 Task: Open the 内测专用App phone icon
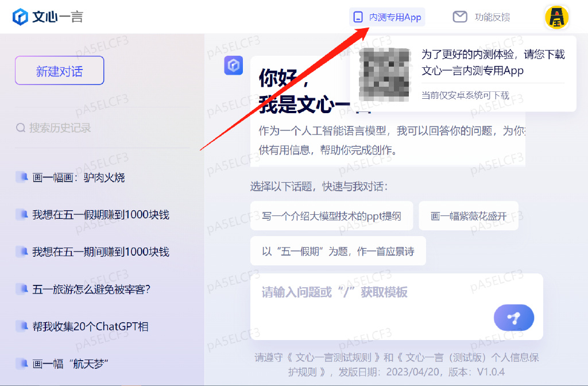[x=358, y=17]
